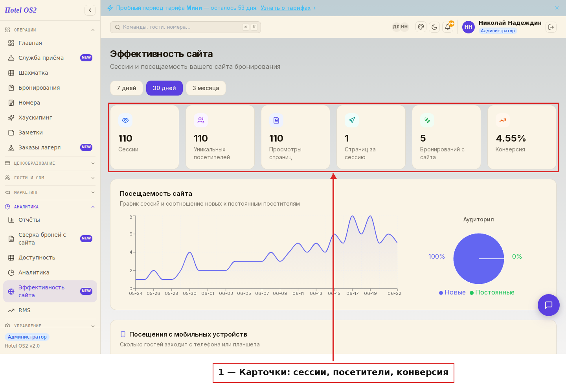566x392 pixels.
Task: Click the logout icon
Action: point(551,27)
